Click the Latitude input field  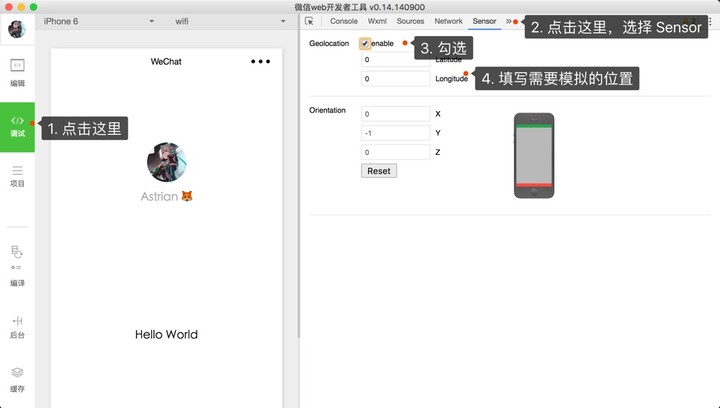pos(395,60)
